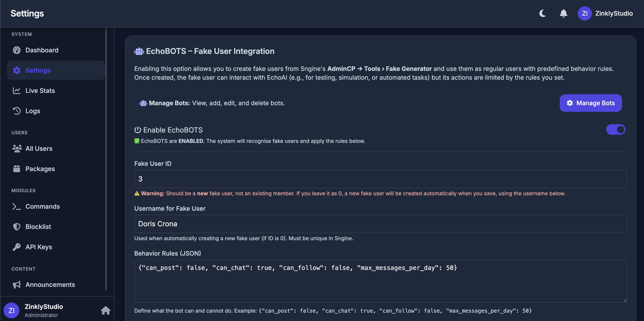Toggle dark mode moon icon
644x321 pixels.
click(x=542, y=13)
